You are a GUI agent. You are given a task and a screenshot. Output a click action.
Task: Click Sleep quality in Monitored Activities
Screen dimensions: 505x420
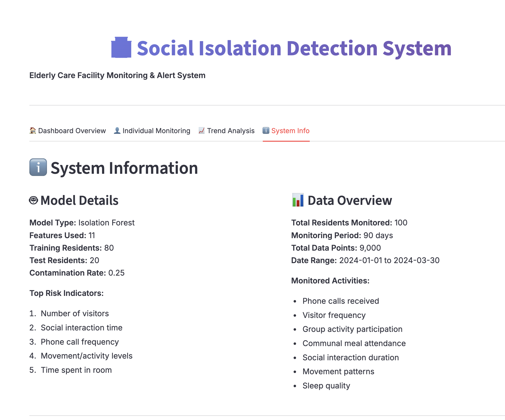pyautogui.click(x=326, y=386)
